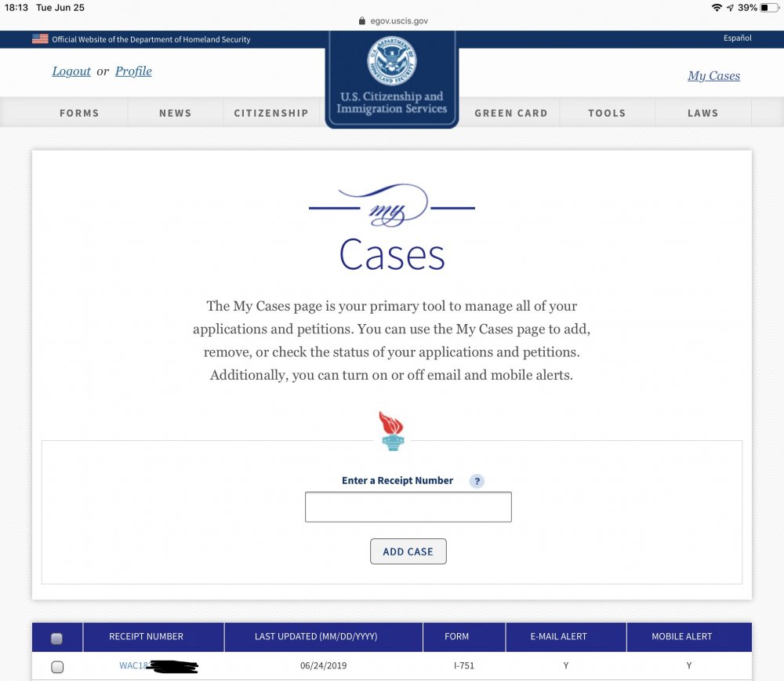Go to My Cases link
784x681 pixels.
click(x=713, y=76)
